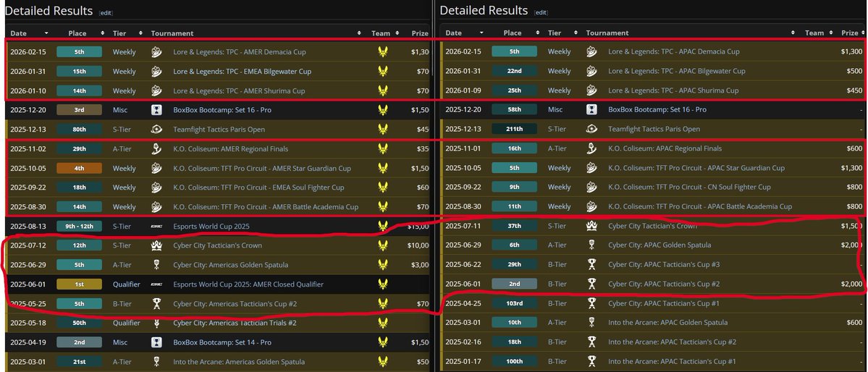Open Into the Arcane: Americas Golden Spatula link

tap(239, 362)
